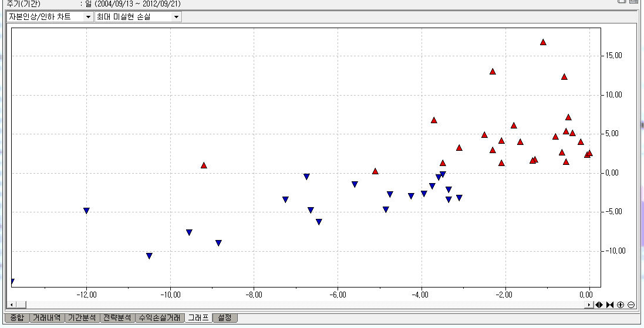Open the 자본인상/인하 차트 dropdown
Screen dimensions: 644x328
(88, 17)
